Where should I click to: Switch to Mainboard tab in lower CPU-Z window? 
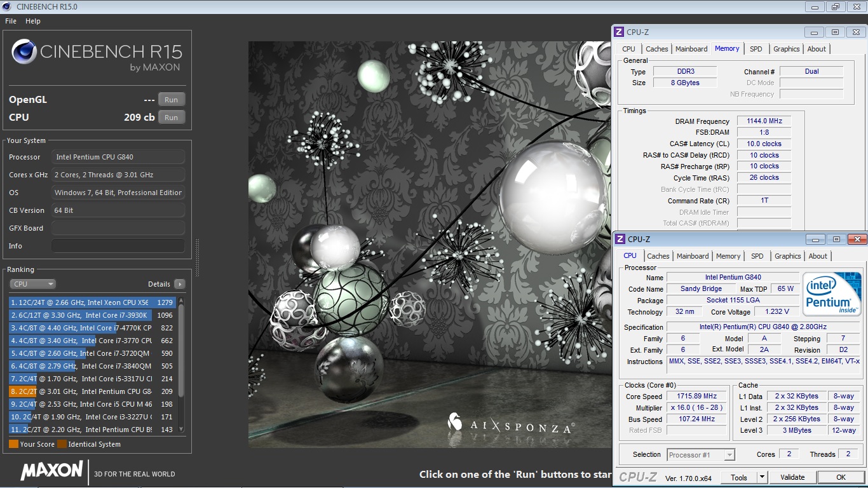pos(693,256)
